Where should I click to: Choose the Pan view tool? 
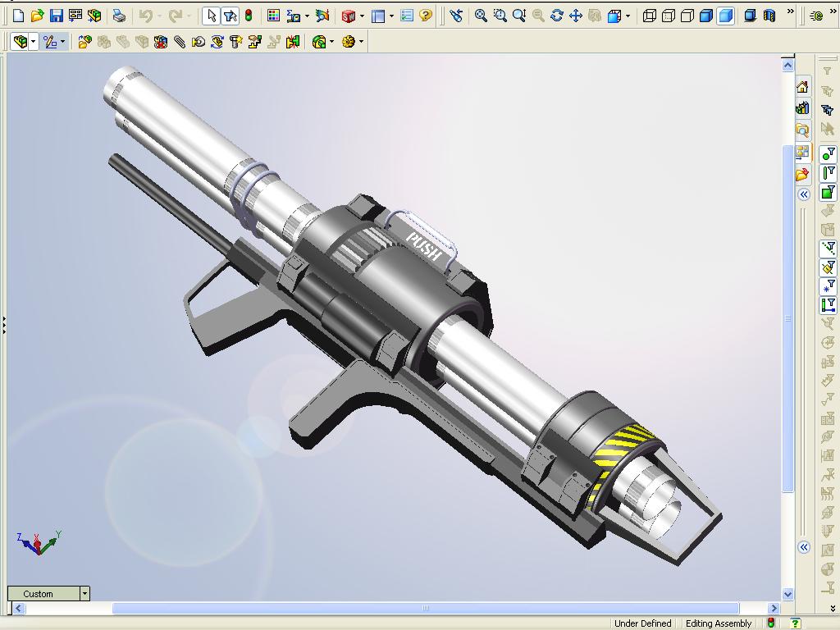(x=576, y=16)
